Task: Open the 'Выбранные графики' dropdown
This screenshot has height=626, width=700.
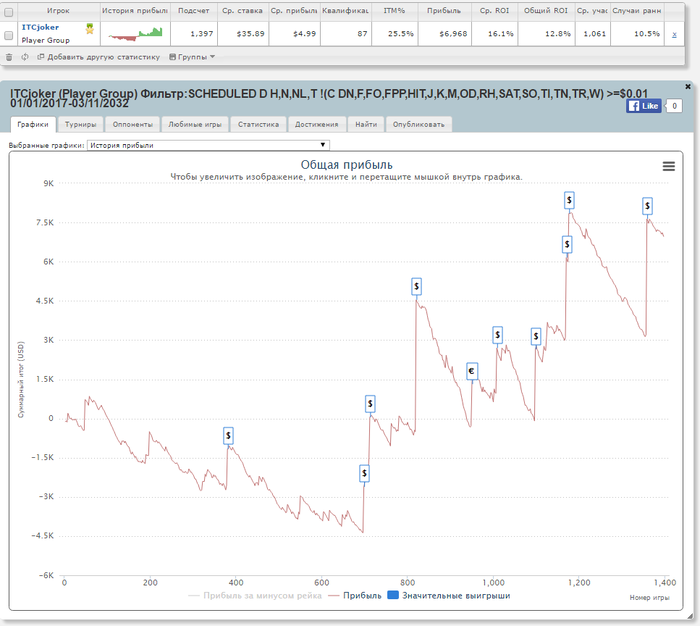Action: (x=208, y=145)
